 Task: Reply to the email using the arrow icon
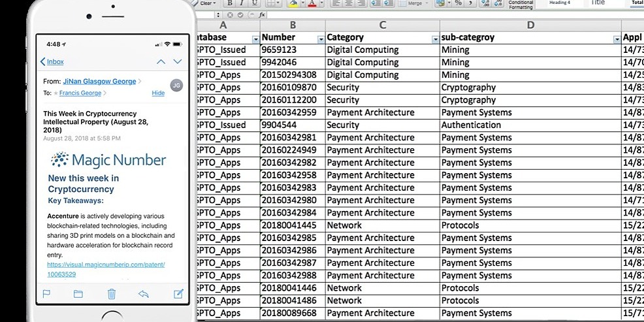tap(144, 294)
